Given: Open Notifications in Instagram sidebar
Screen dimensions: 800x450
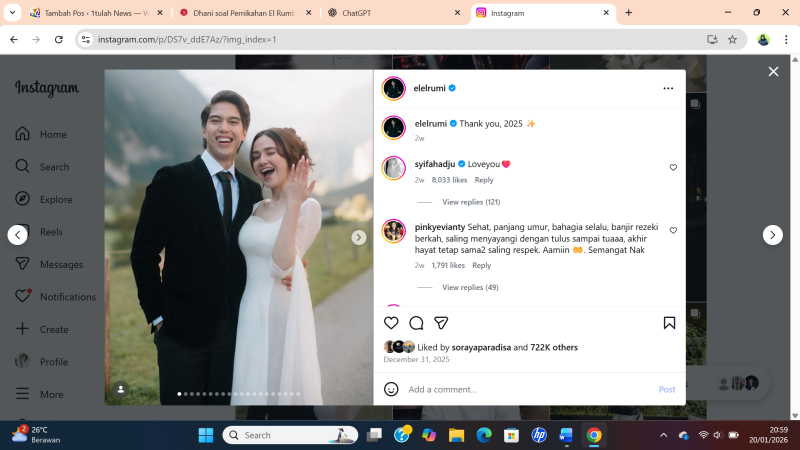Looking at the screenshot, I should point(56,296).
